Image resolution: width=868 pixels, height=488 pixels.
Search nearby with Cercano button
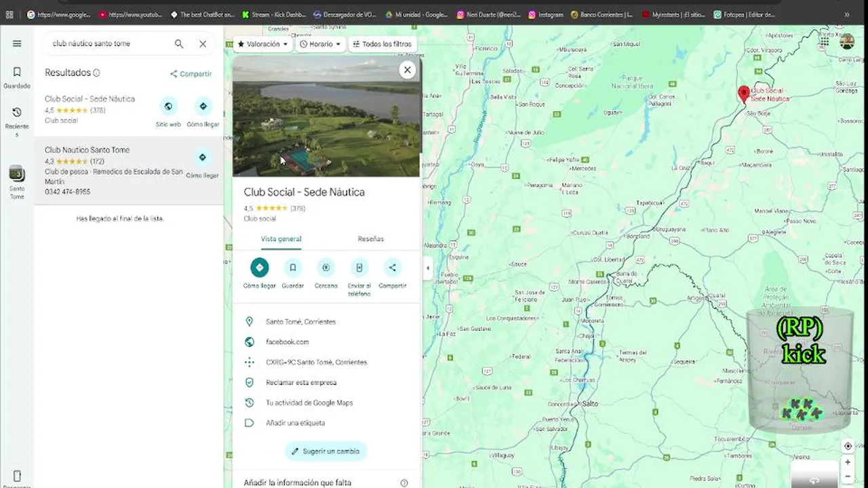[x=325, y=273]
